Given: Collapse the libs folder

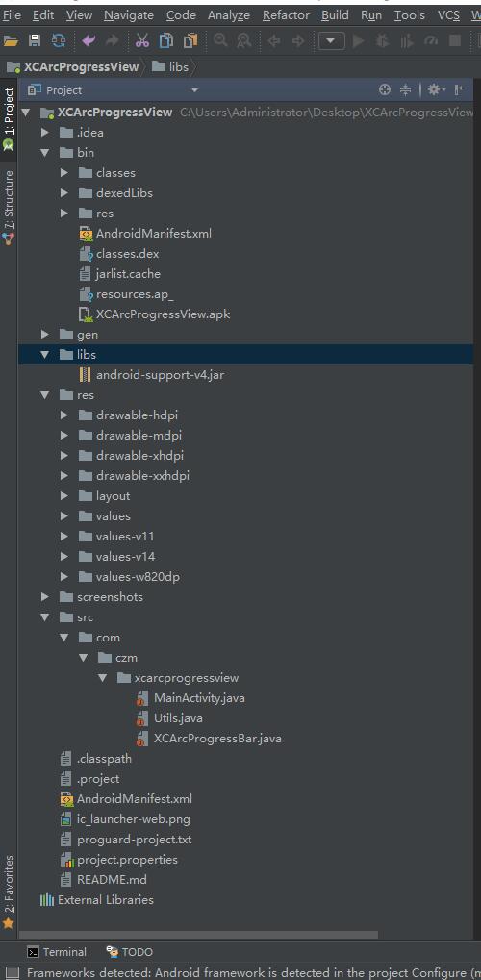Looking at the screenshot, I should 45,354.
